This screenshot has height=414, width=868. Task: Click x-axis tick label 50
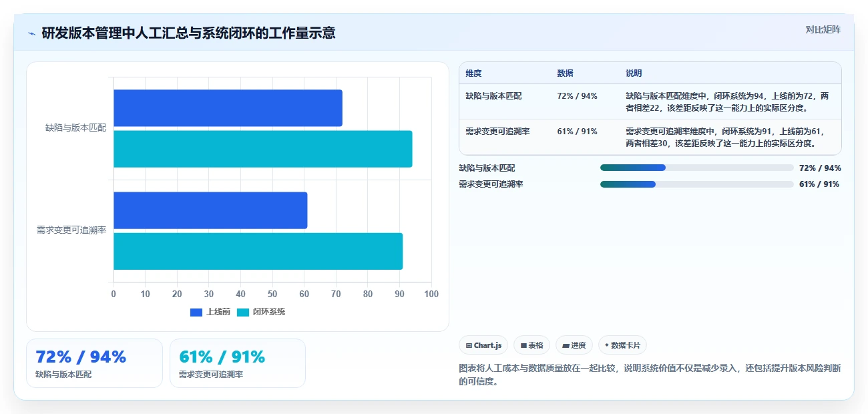point(272,294)
